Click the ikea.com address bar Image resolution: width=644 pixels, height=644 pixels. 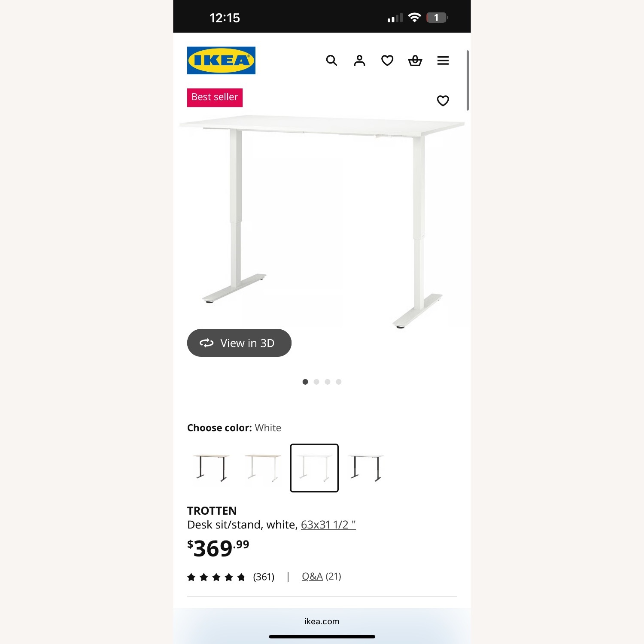tap(322, 621)
